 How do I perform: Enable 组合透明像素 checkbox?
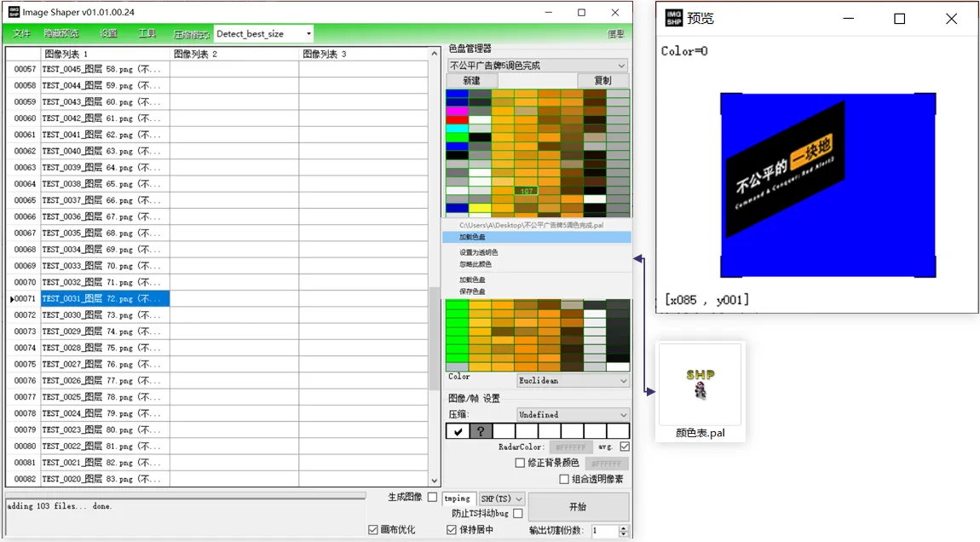(564, 479)
